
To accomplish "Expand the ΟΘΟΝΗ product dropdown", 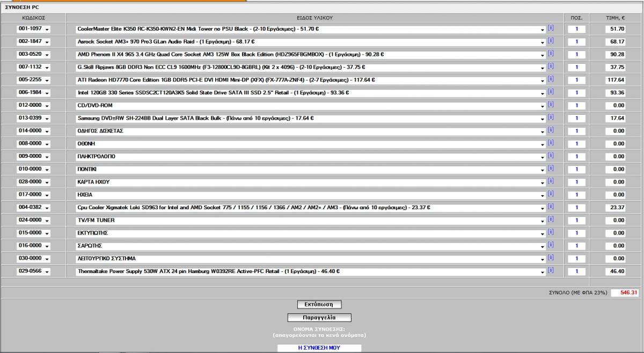I will (311, 144).
